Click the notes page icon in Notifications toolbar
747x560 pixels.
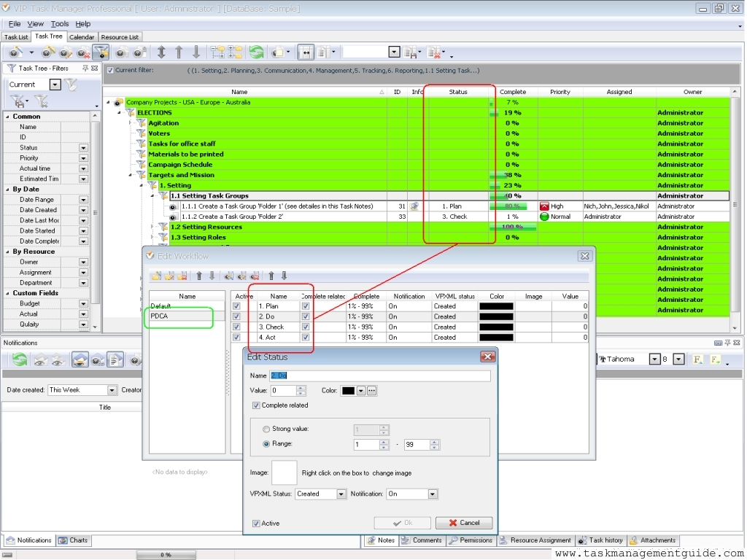point(115,359)
